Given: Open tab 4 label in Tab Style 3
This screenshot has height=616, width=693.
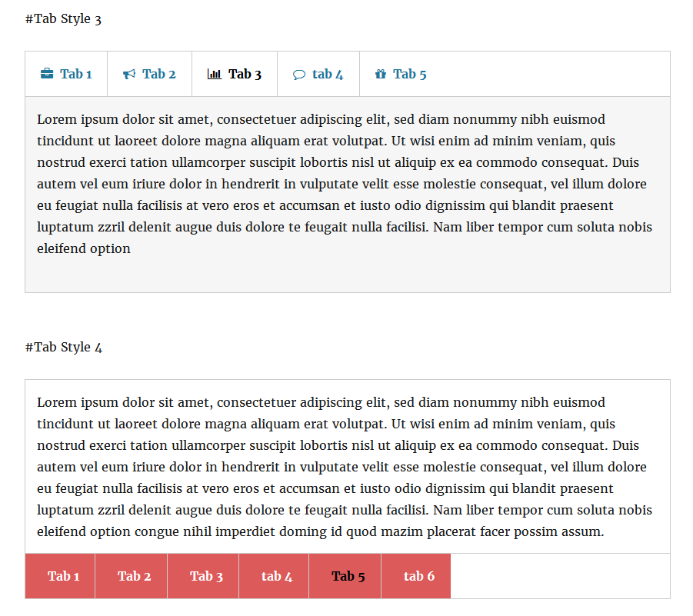Looking at the screenshot, I should coord(328,74).
